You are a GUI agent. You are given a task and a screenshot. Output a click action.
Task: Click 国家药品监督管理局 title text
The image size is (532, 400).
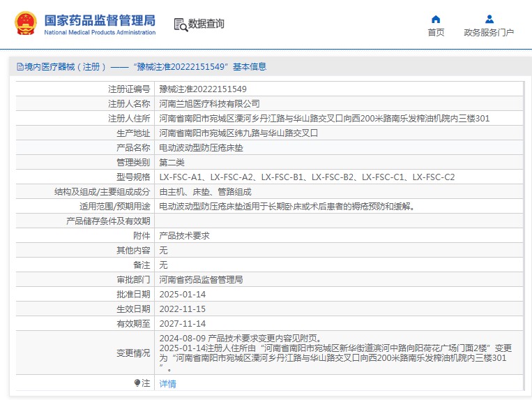(x=100, y=20)
